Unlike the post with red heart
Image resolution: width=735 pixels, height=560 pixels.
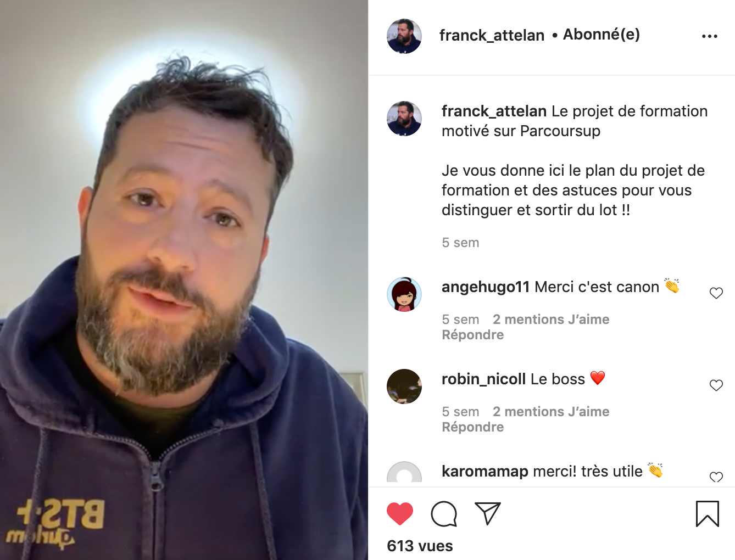tap(400, 514)
